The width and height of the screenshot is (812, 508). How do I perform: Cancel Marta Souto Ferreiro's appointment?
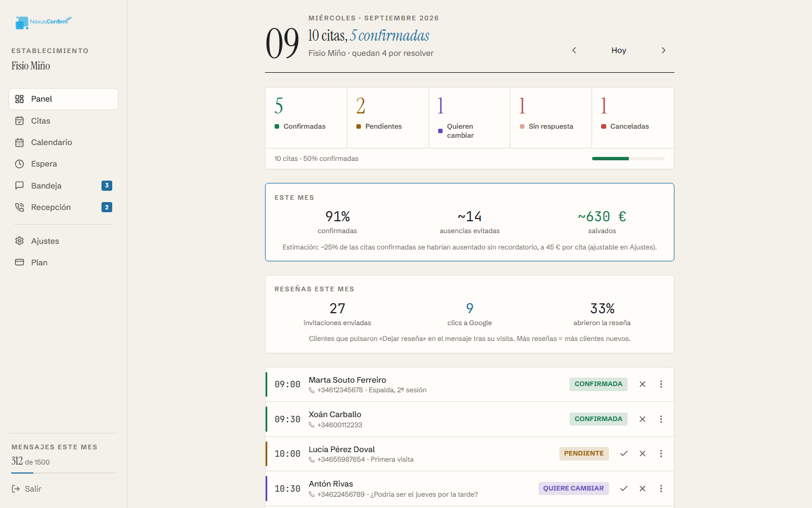642,384
